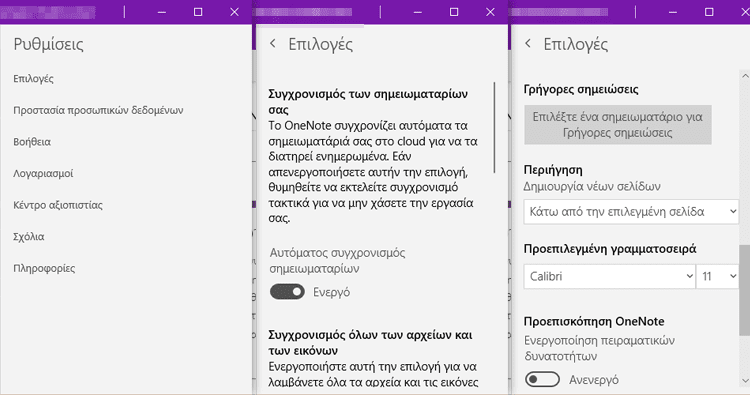Open Δημιουργία νέων σελίδων dropdown

[x=631, y=211]
